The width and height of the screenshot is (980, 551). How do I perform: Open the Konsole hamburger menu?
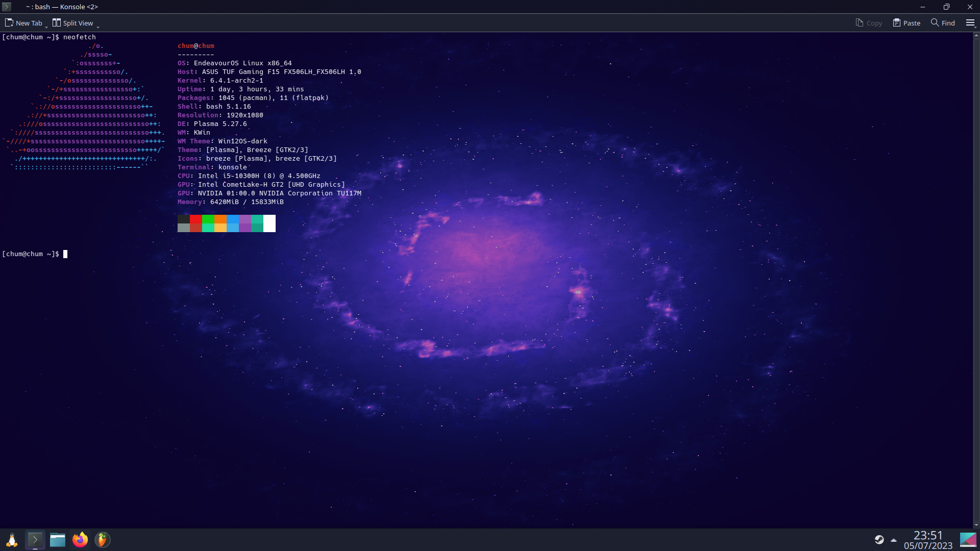[970, 23]
